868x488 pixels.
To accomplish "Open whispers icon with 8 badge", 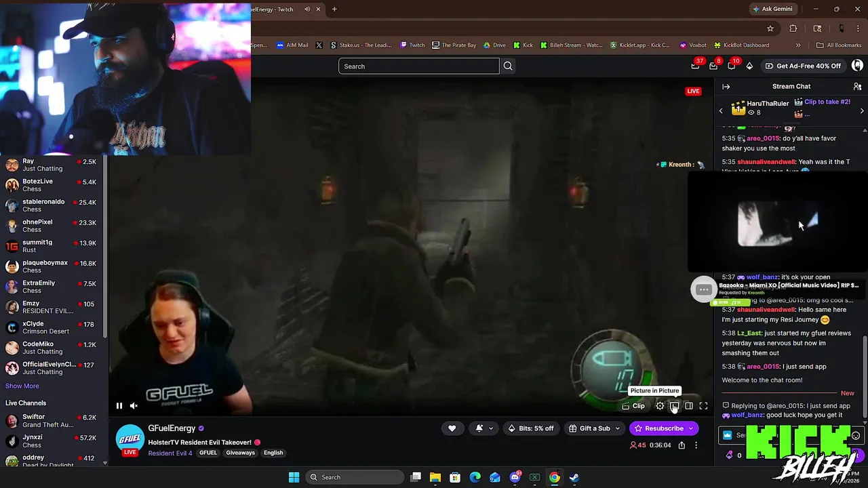I will (x=713, y=66).
